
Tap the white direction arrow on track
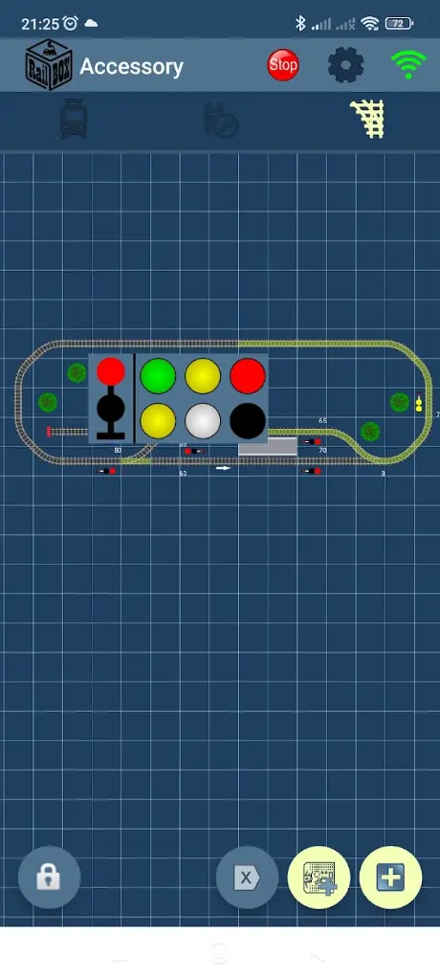223,467
